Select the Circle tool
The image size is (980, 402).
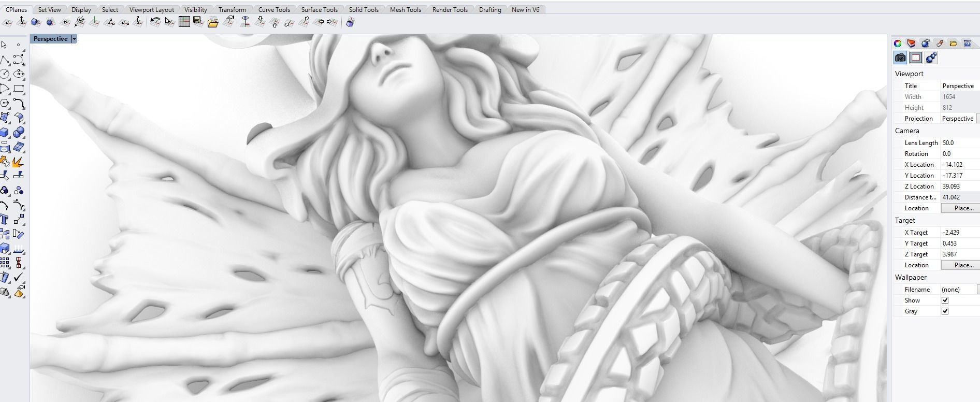tap(5, 74)
